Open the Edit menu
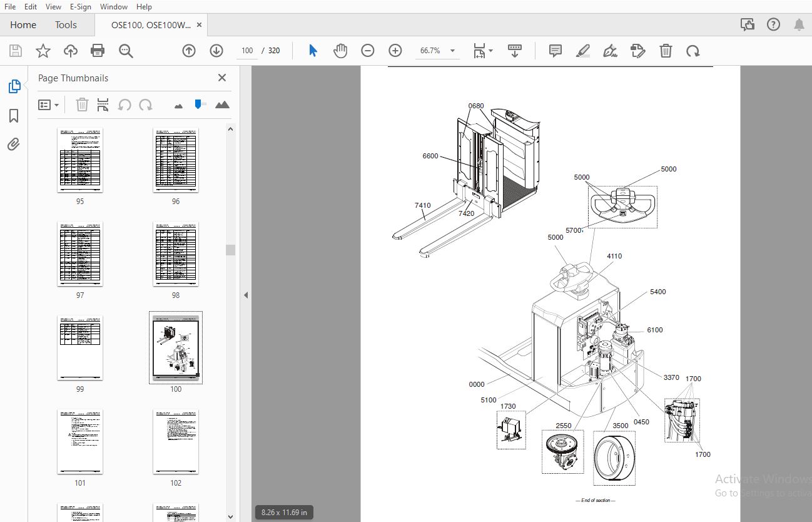 (x=31, y=6)
